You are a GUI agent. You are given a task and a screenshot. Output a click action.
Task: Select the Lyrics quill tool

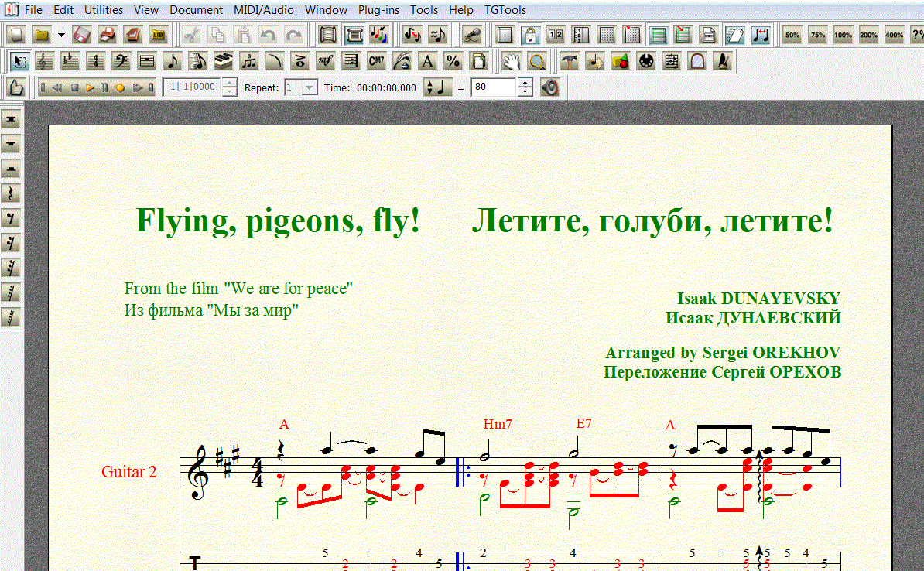click(x=402, y=61)
